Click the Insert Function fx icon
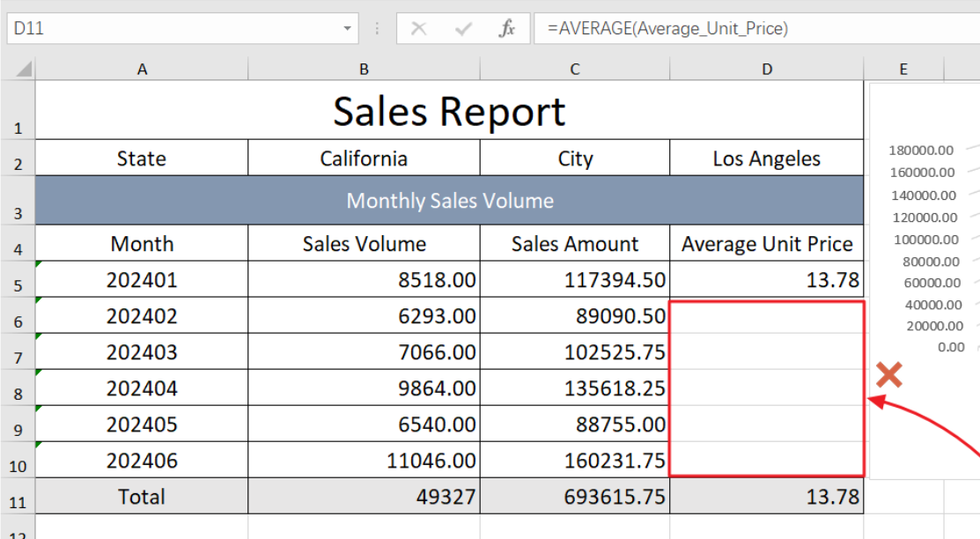 coord(505,27)
